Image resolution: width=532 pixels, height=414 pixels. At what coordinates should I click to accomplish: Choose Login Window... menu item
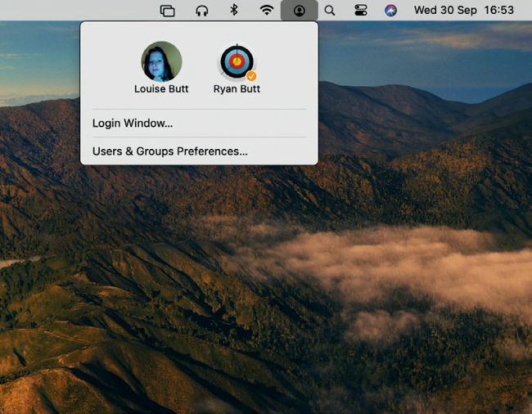(133, 124)
